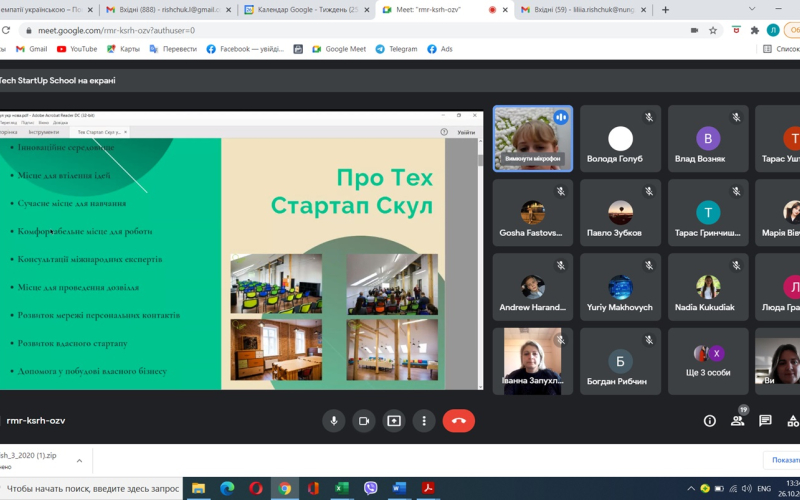The width and height of the screenshot is (800, 500).
Task: Open the Ads bookmark
Action: (440, 49)
